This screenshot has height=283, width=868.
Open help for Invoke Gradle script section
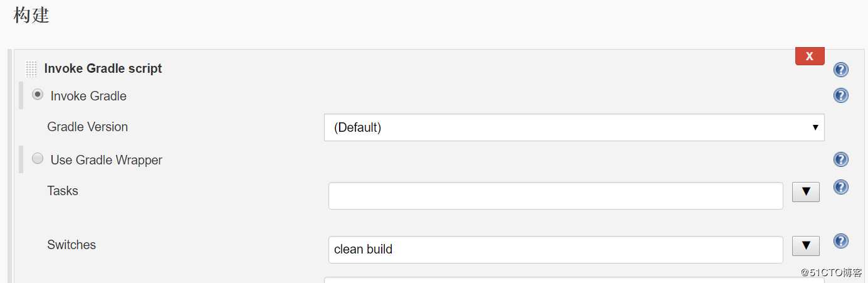coord(840,70)
